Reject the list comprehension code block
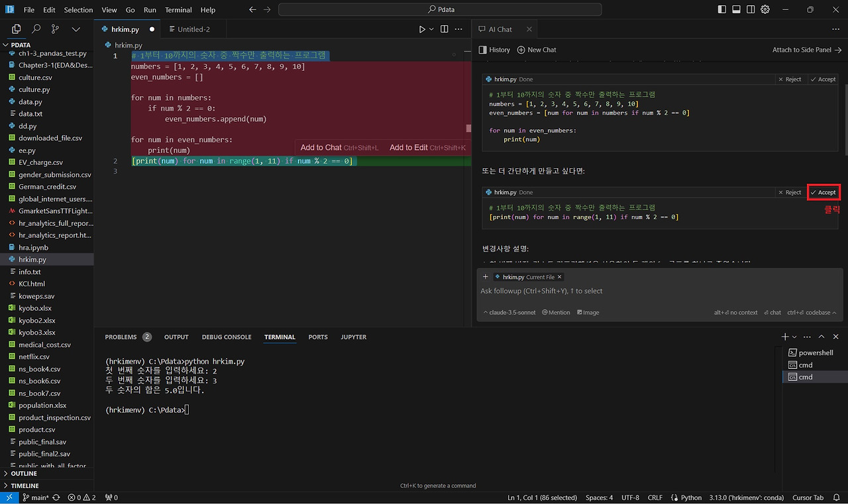The width and height of the screenshot is (848, 504). [x=790, y=79]
